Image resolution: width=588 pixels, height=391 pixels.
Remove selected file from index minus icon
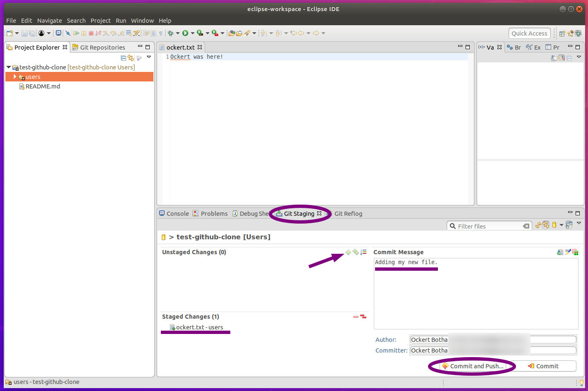356,317
